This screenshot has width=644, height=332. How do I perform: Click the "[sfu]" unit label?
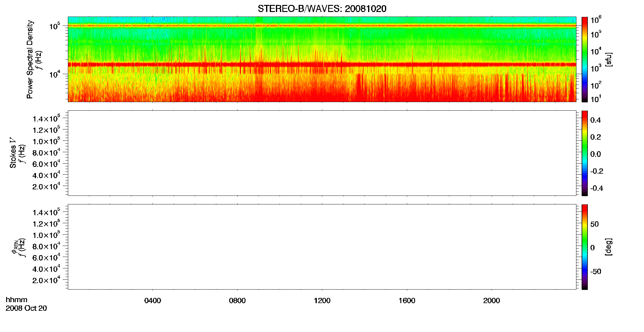tap(609, 60)
